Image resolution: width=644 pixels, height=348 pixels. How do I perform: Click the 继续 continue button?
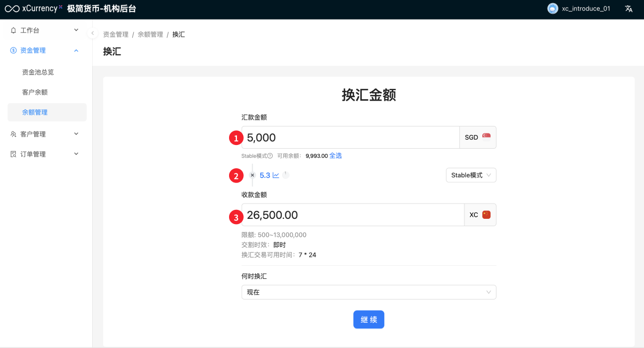[369, 320]
